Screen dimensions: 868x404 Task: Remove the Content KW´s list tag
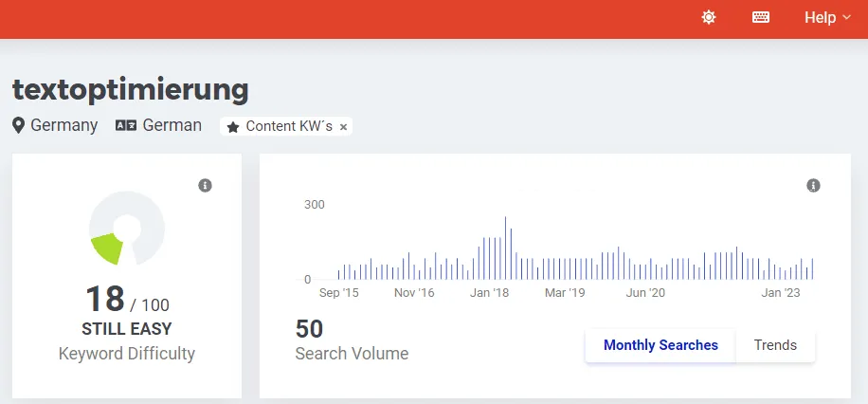(x=343, y=127)
